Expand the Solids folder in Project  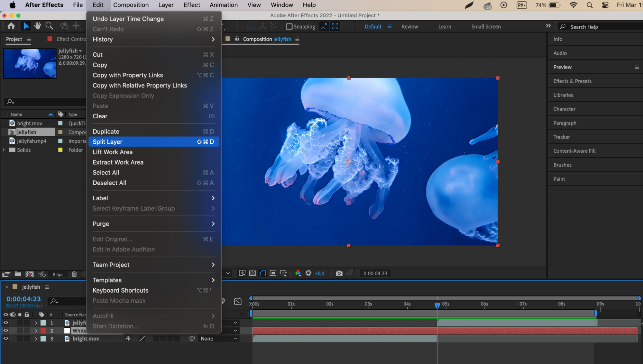pos(4,150)
